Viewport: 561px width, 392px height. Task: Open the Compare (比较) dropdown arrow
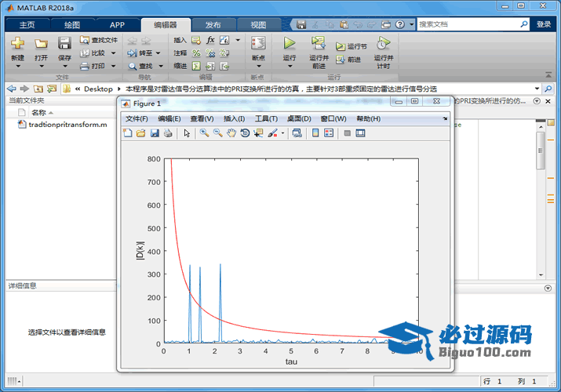(113, 53)
